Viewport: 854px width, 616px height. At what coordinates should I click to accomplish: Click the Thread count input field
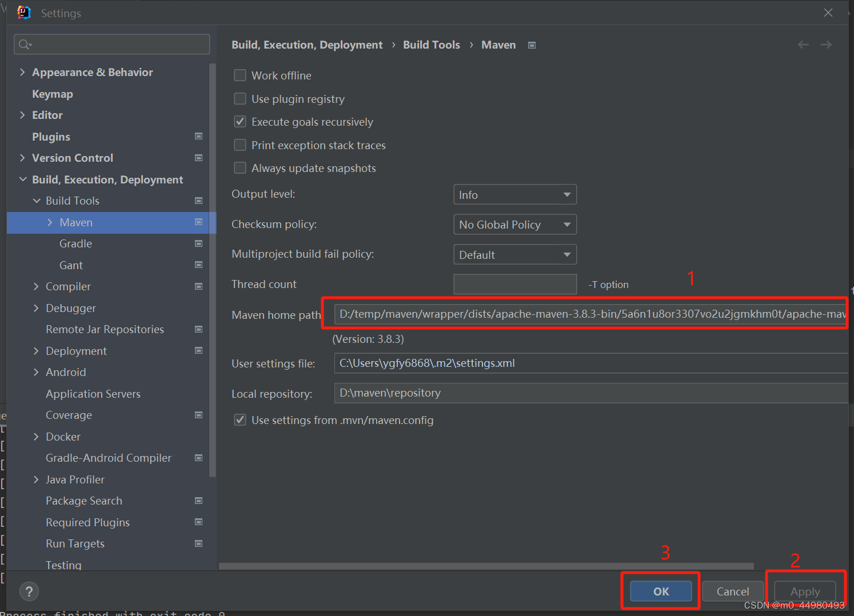(515, 285)
